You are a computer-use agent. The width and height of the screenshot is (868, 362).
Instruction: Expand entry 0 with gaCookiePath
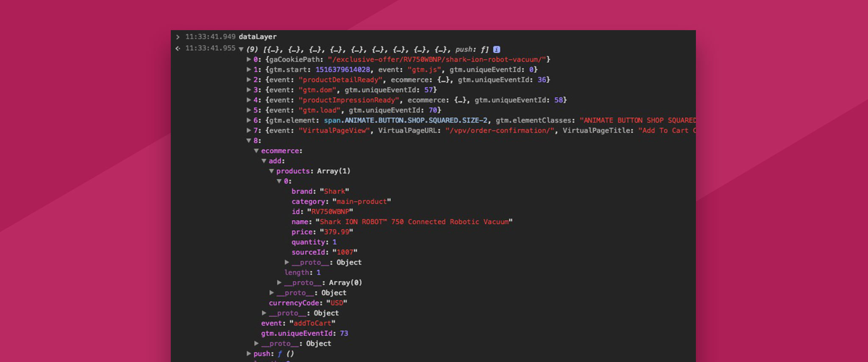click(x=249, y=59)
